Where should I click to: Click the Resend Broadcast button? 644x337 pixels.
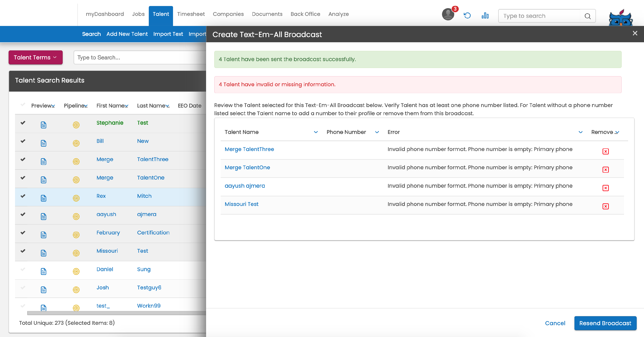(605, 323)
